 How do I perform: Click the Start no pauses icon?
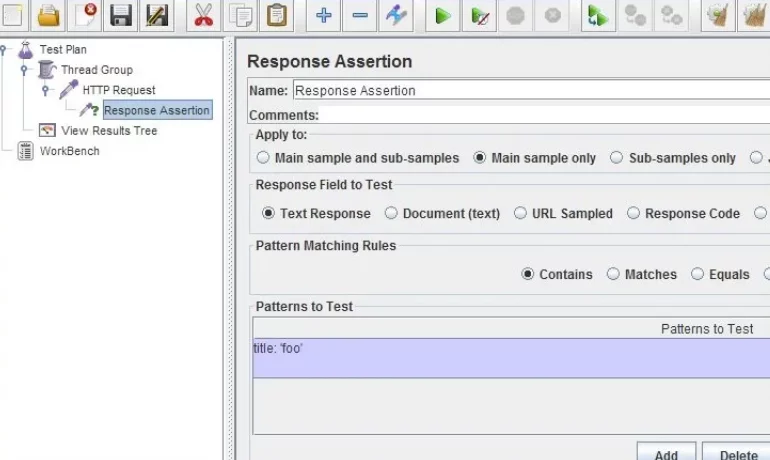(x=480, y=15)
